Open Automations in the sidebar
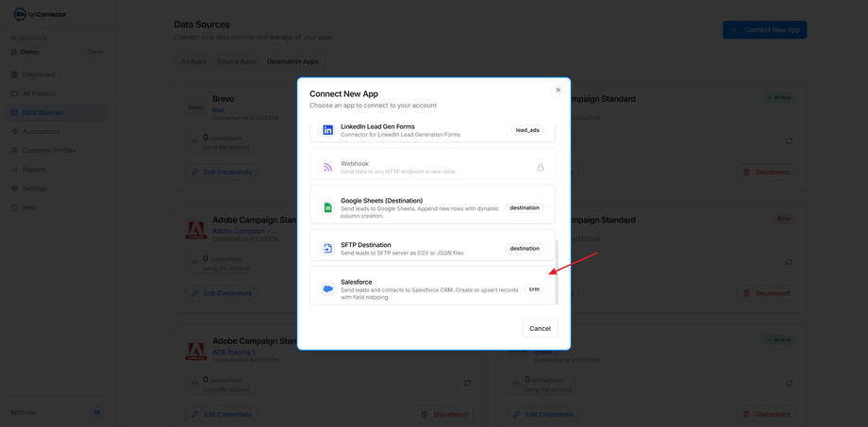 pos(58,132)
